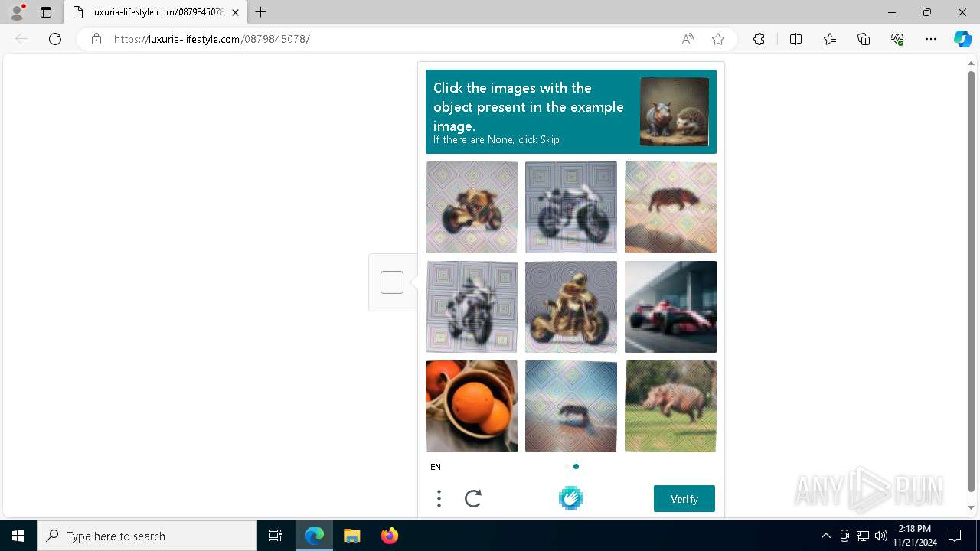980x551 pixels.
Task: View site information lock icon
Action: pyautogui.click(x=96, y=39)
